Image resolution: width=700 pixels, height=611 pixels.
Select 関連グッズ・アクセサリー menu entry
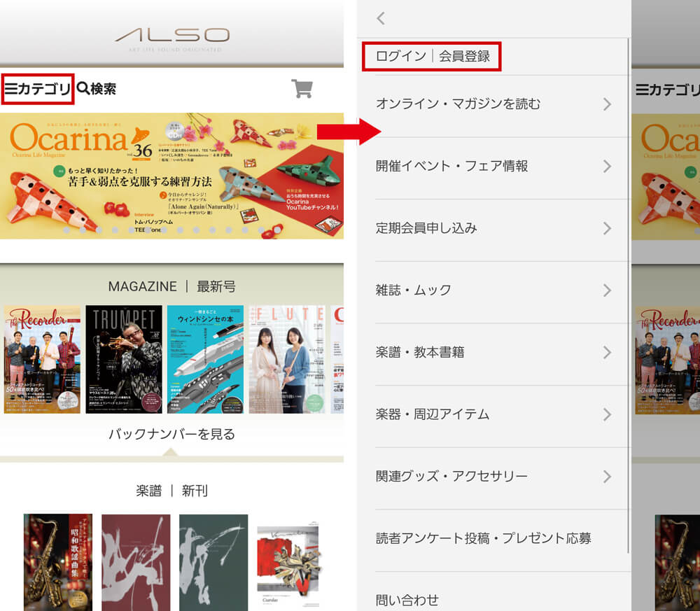pos(451,477)
